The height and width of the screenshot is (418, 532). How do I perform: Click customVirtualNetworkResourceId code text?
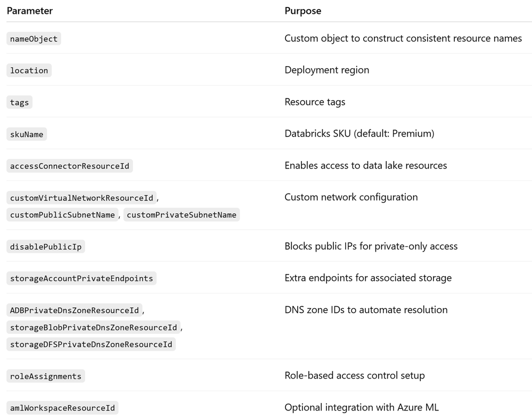tap(81, 198)
